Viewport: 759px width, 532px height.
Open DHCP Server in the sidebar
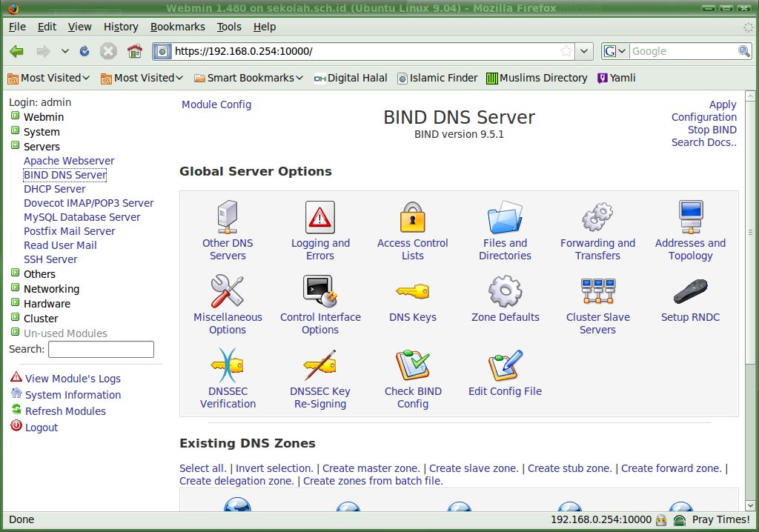tap(54, 189)
